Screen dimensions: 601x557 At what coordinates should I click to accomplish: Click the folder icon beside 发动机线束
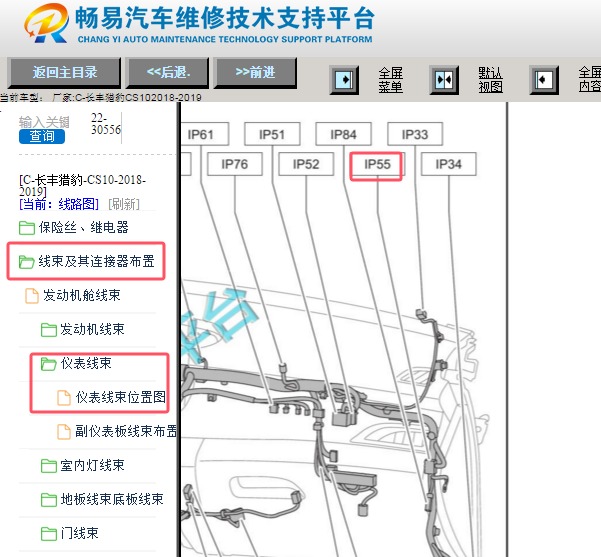point(49,330)
